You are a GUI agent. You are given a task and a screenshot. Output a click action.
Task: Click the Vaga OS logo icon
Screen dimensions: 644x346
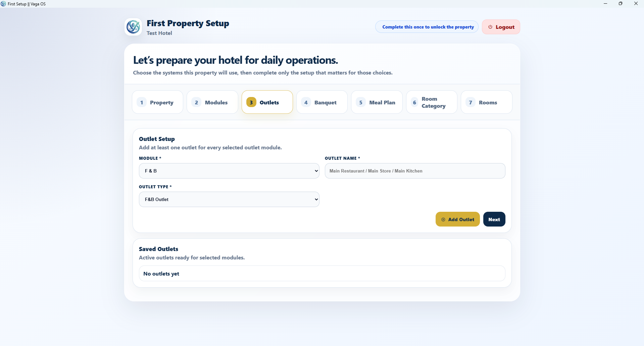(133, 27)
